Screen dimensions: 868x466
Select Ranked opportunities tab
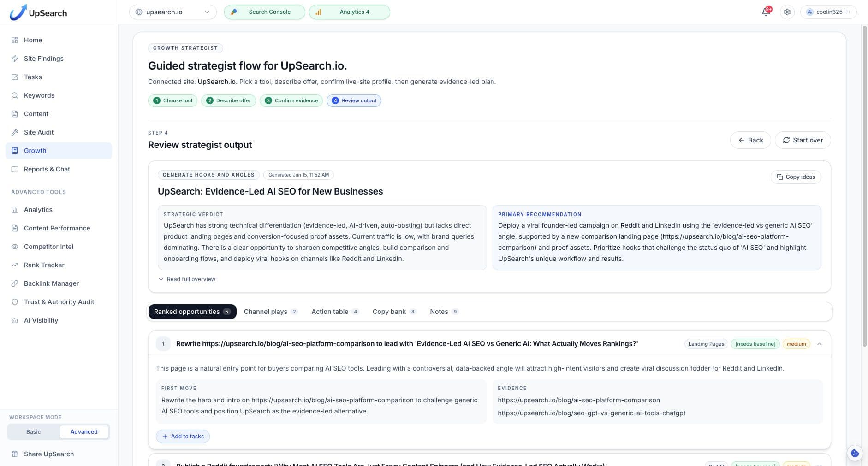click(192, 312)
